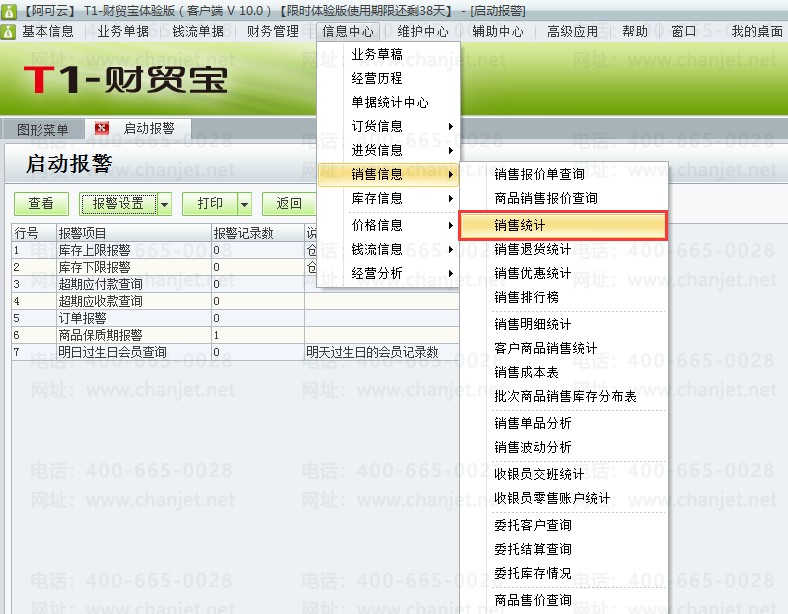Close the 启动报警 tab with red X icon
This screenshot has width=788, height=614.
pyautogui.click(x=102, y=128)
